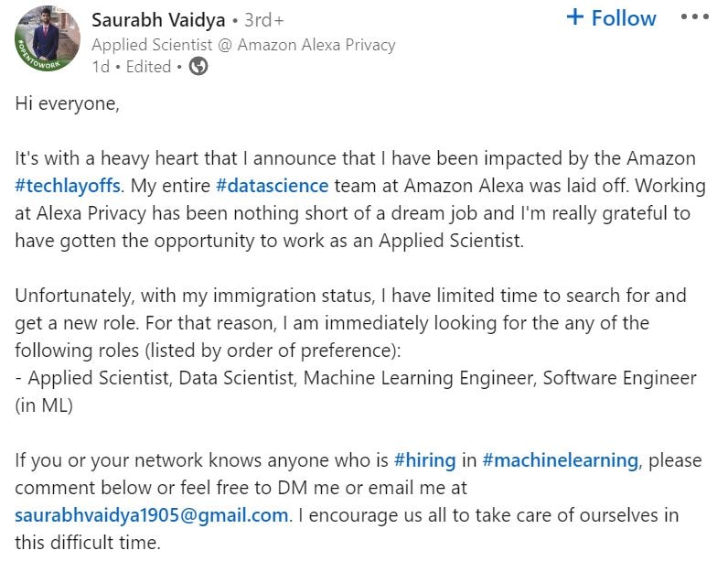Click the 3rd+ connection degree label
Viewport: 728px width, 572px height.
point(264,20)
